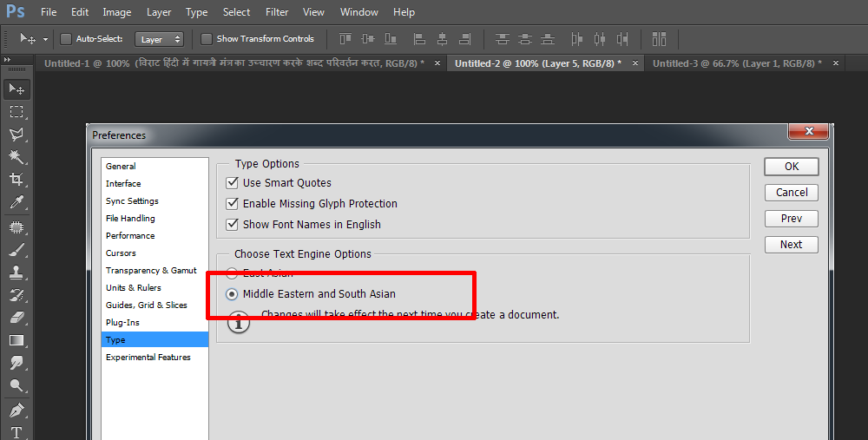Click Align Horizontal Centers icon
The image size is (868, 440).
[x=443, y=39]
